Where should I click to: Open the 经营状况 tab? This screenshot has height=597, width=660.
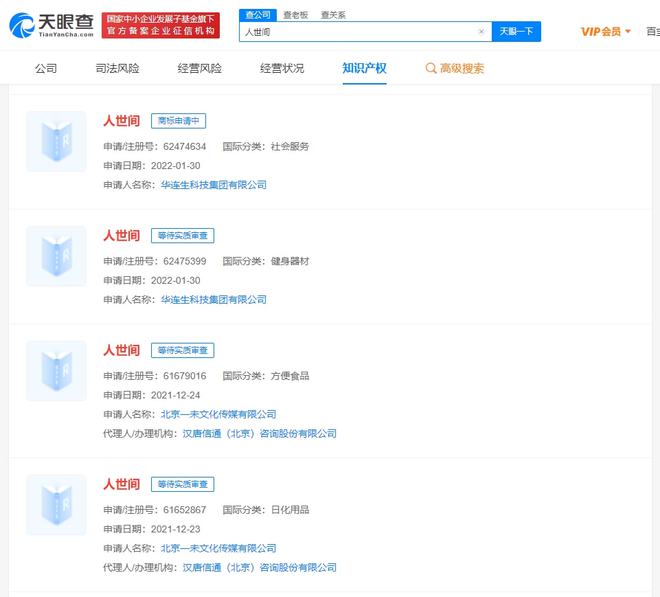282,68
